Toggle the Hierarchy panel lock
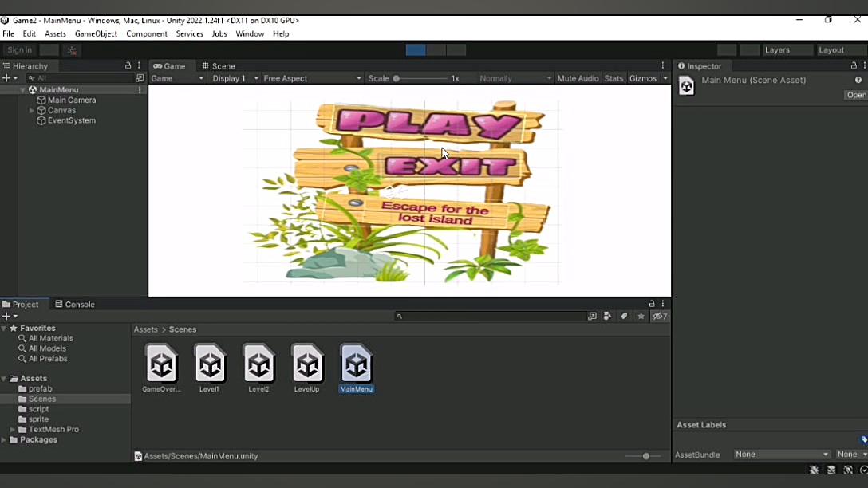Screen dimensions: 868x488 [x=128, y=65]
